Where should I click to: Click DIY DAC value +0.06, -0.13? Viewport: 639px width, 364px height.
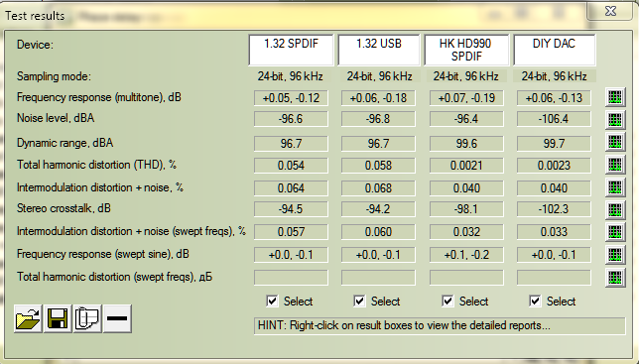click(x=554, y=98)
